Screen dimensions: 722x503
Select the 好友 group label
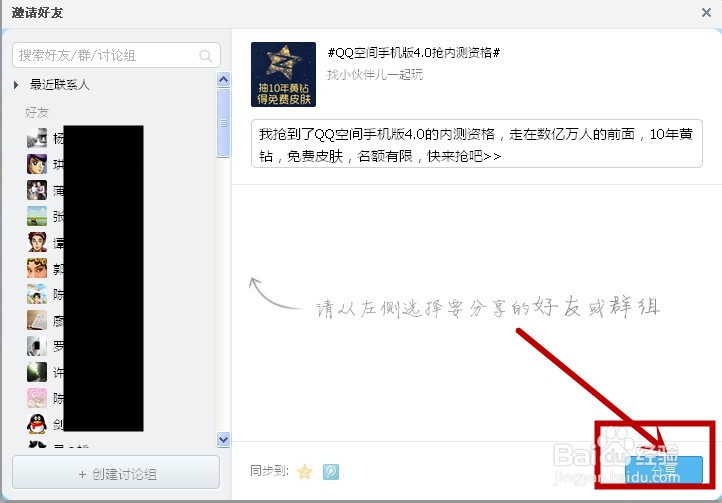point(36,112)
